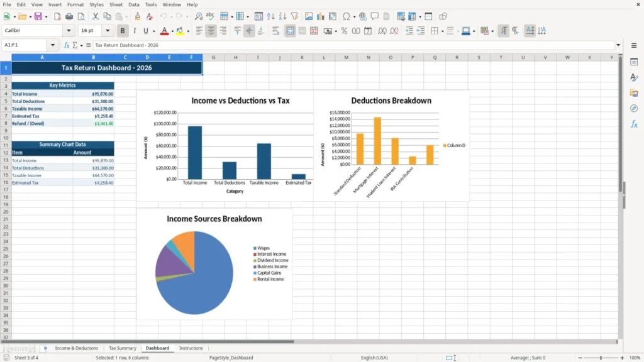
Task: Export directly as PDF
Action: tap(57, 16)
